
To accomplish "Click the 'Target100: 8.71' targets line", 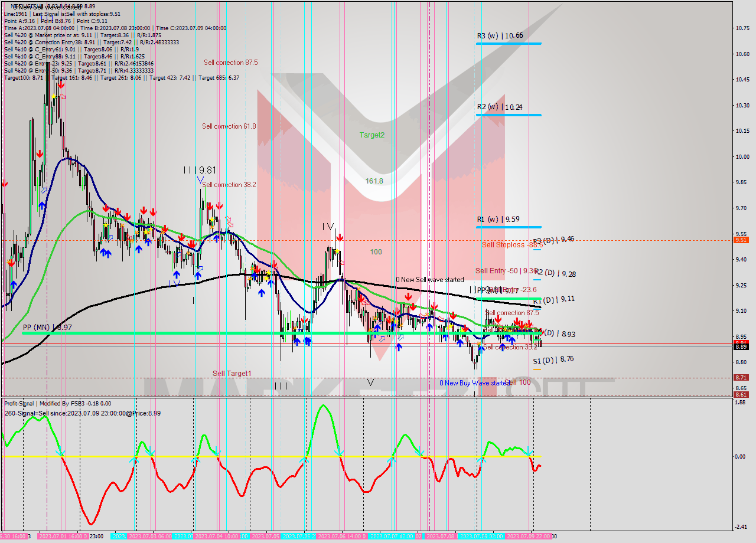I will [x=121, y=77].
